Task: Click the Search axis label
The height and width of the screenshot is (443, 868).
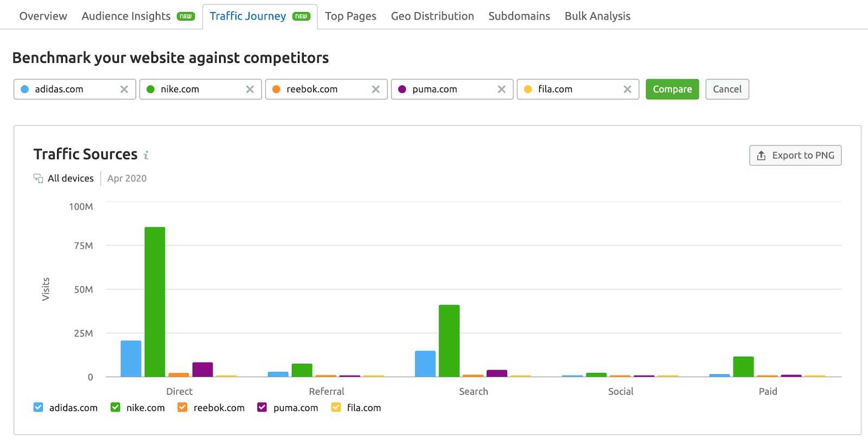Action: coord(474,391)
